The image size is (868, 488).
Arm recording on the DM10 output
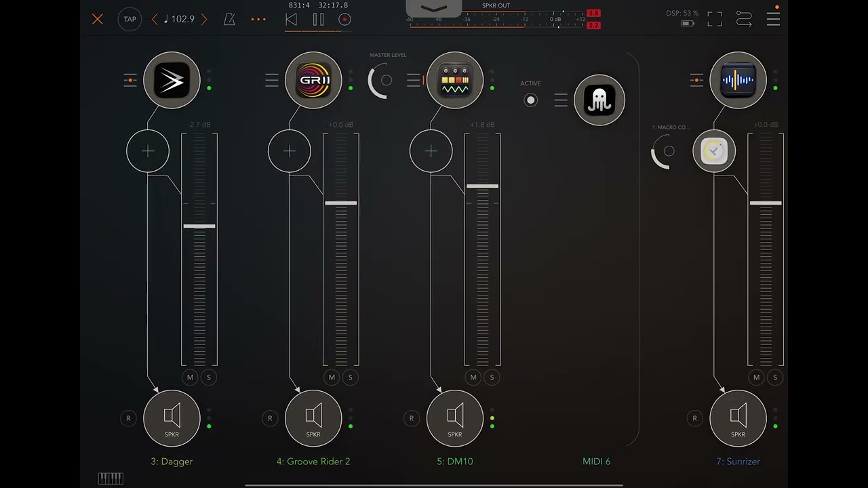(x=411, y=418)
